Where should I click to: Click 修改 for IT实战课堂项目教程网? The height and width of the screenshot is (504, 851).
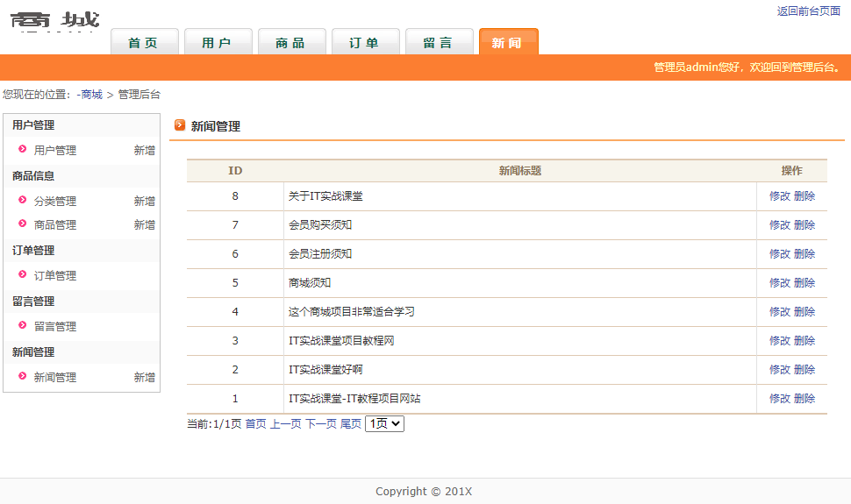click(780, 341)
